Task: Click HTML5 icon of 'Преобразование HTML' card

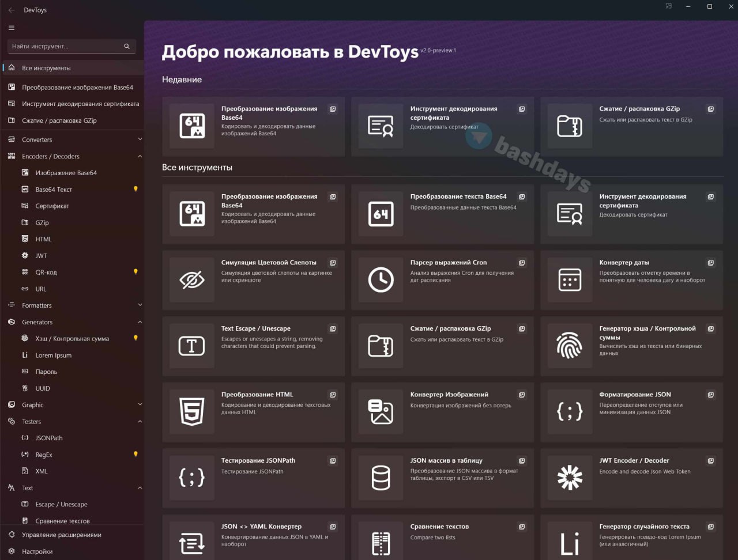Action: [x=192, y=412]
